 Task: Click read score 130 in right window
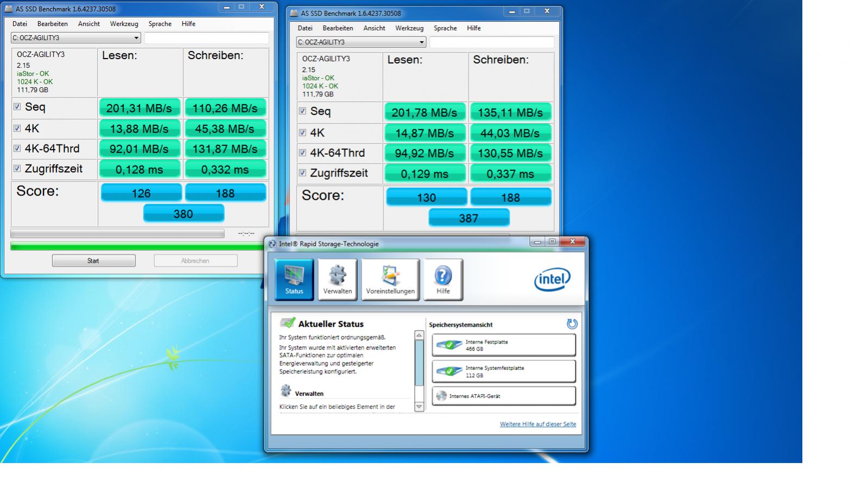coord(427,197)
